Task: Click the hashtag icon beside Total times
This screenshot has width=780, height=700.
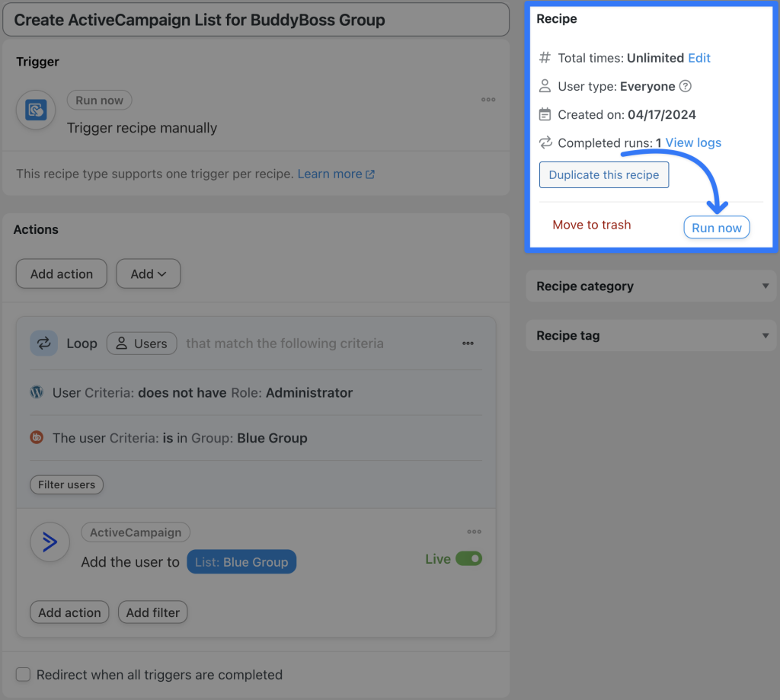Action: 544,58
